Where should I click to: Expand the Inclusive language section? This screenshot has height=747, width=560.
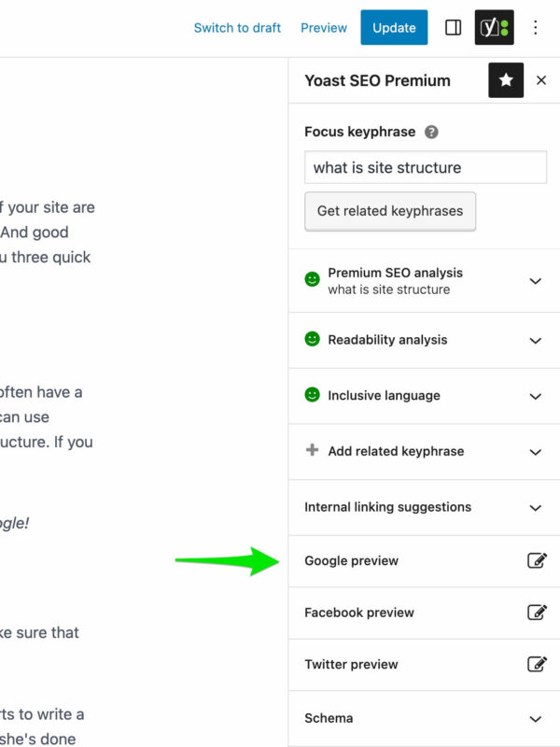click(x=535, y=396)
